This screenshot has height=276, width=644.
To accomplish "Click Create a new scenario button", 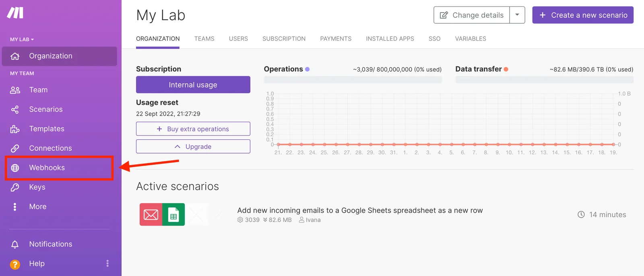I will (x=583, y=15).
